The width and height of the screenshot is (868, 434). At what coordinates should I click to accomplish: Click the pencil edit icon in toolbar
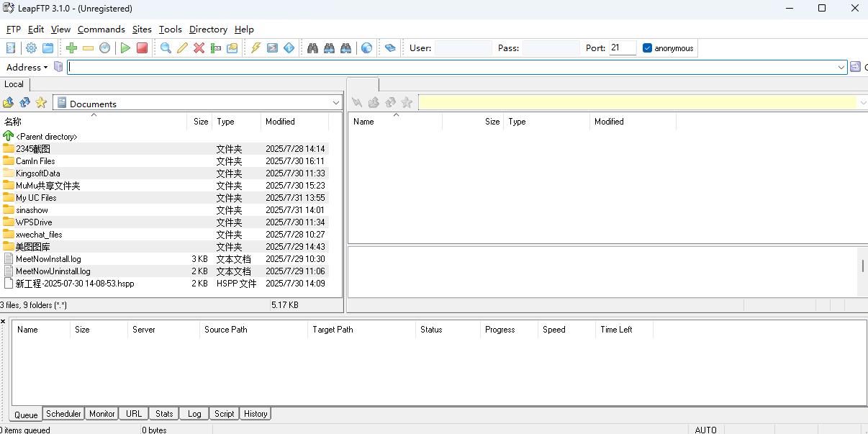point(182,48)
